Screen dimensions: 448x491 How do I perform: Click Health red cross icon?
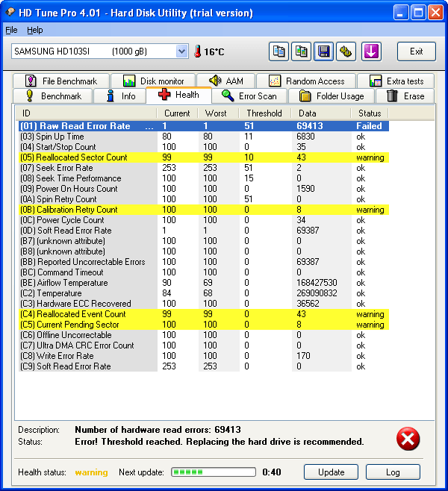pyautogui.click(x=164, y=94)
